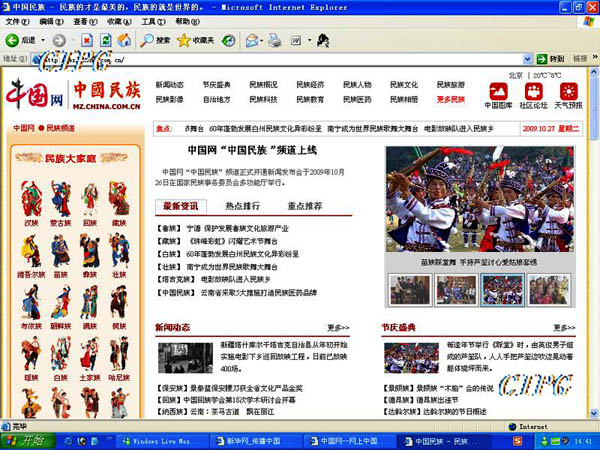The image size is (600, 450).
Task: Open the 查看 menu
Action: [x=85, y=22]
